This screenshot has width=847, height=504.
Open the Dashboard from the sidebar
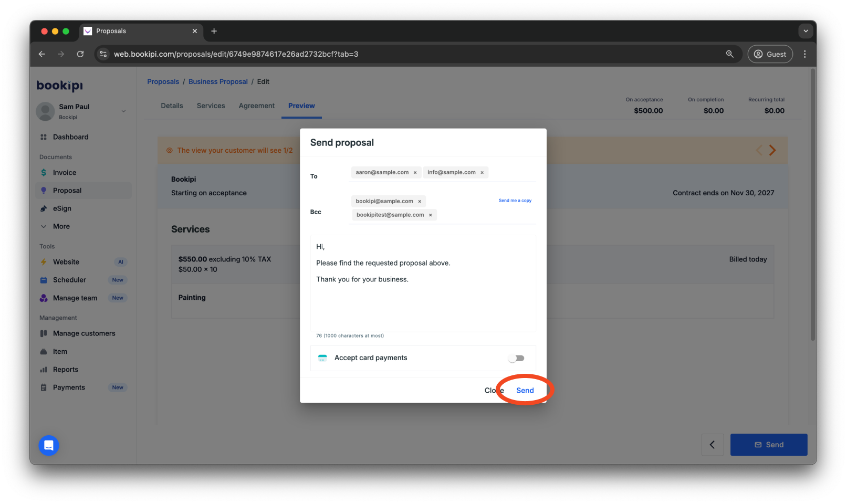pos(70,136)
